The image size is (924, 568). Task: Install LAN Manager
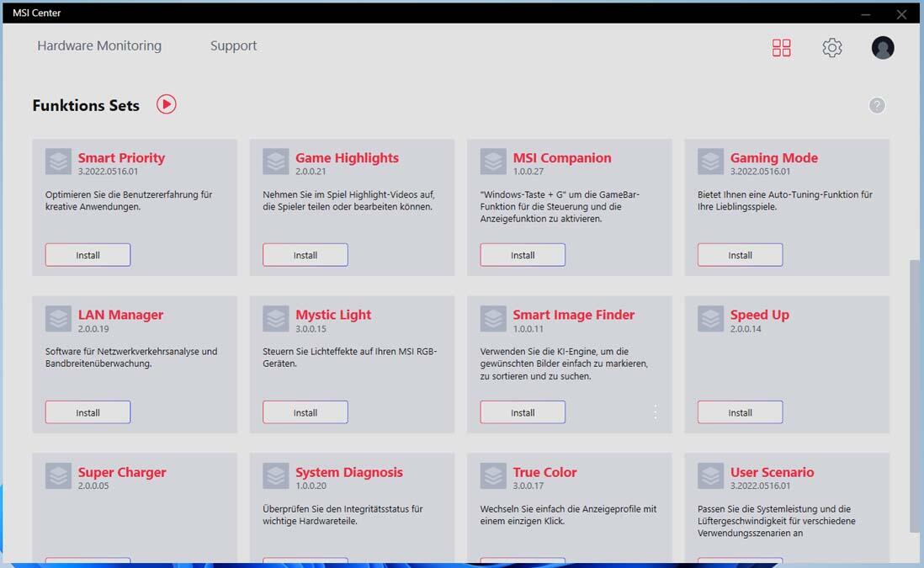[x=88, y=412]
